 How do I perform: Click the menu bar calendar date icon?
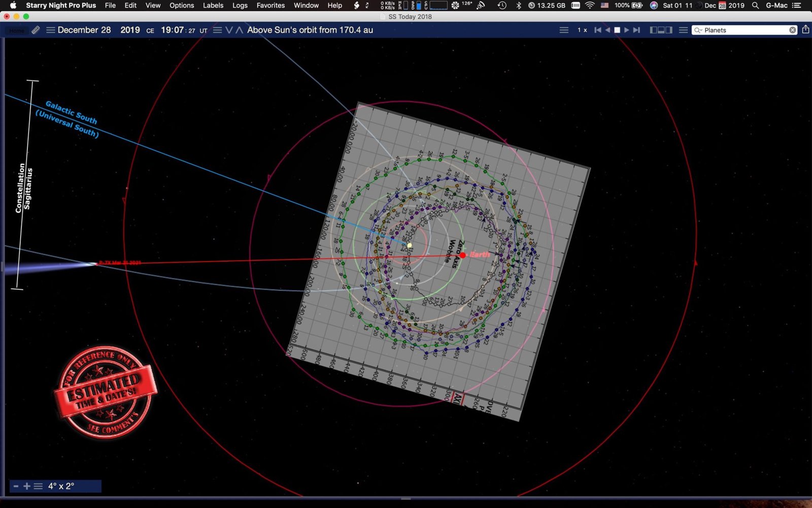(722, 5)
